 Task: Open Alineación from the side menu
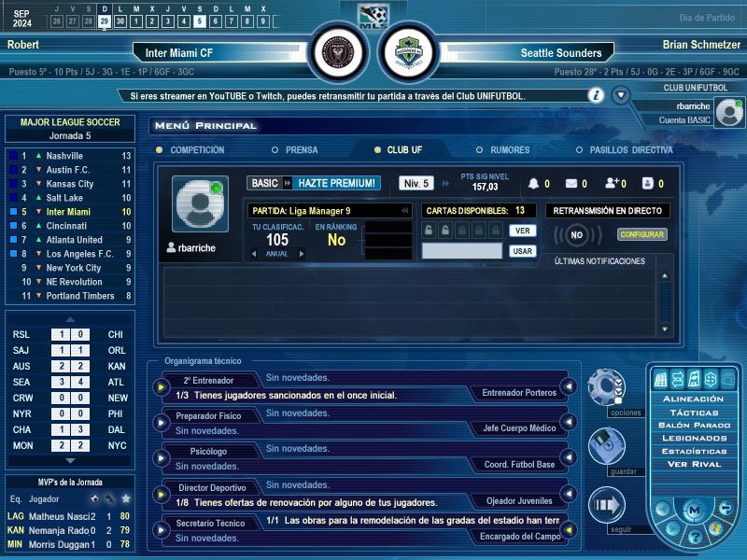[x=693, y=399]
